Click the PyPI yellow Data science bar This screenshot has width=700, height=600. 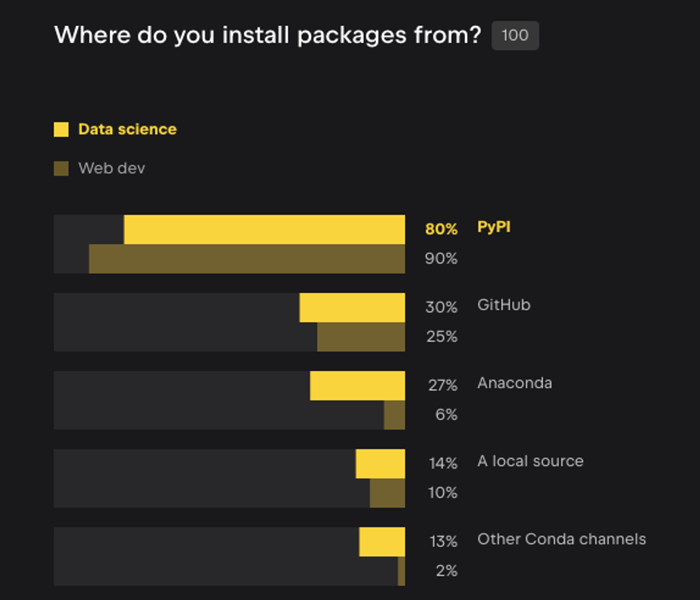(264, 229)
